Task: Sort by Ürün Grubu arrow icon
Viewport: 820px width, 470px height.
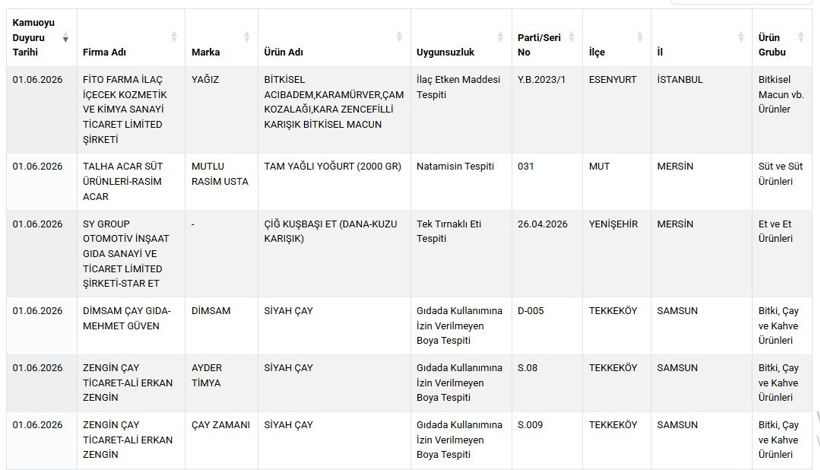Action: coord(801,37)
